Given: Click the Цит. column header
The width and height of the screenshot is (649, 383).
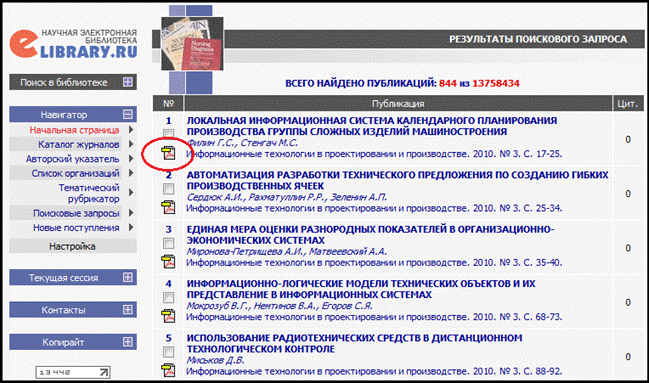Looking at the screenshot, I should click(628, 104).
